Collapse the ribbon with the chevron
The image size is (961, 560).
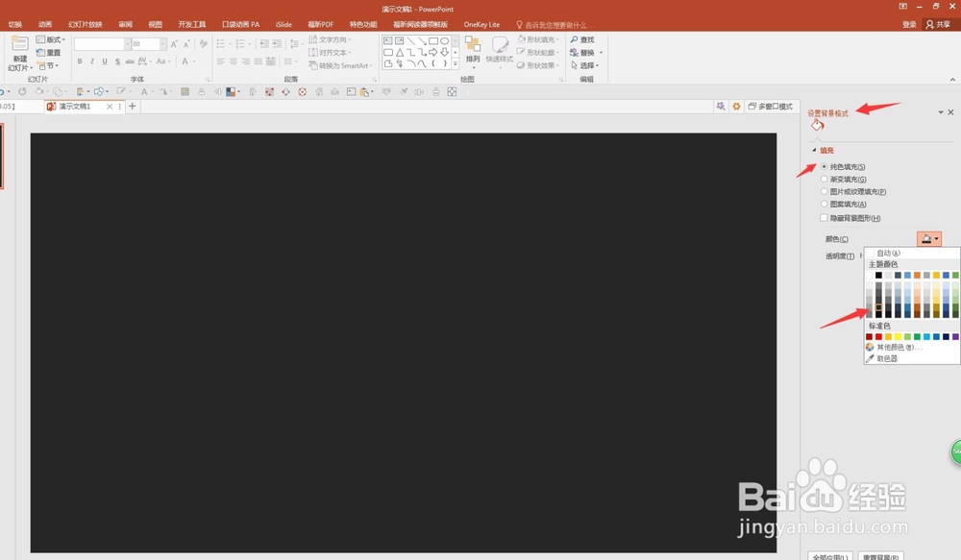(x=952, y=80)
